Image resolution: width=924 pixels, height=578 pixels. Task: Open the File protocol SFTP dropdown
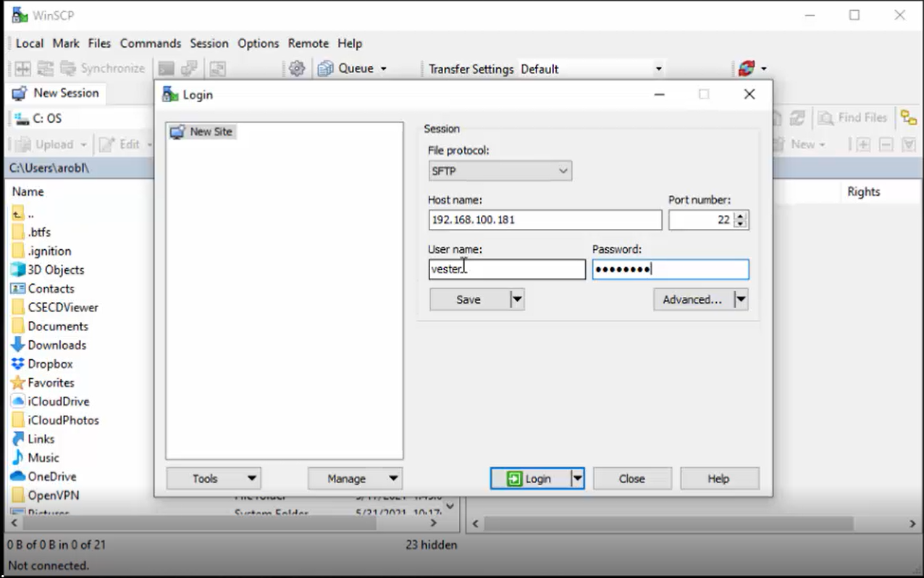500,172
